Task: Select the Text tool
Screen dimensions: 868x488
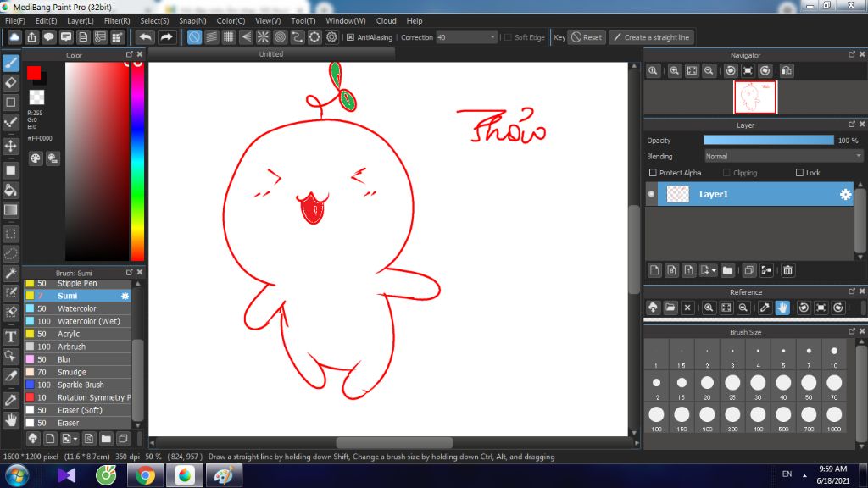Action: [10, 336]
